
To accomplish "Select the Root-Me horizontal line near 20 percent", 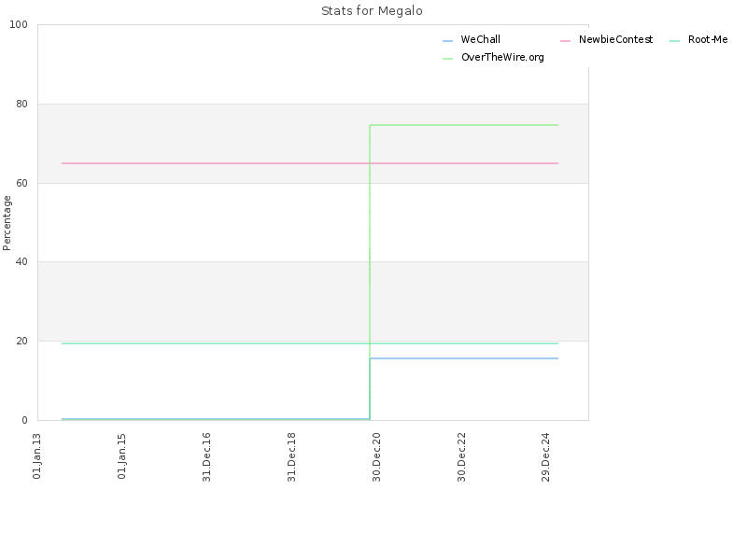I will point(215,343).
